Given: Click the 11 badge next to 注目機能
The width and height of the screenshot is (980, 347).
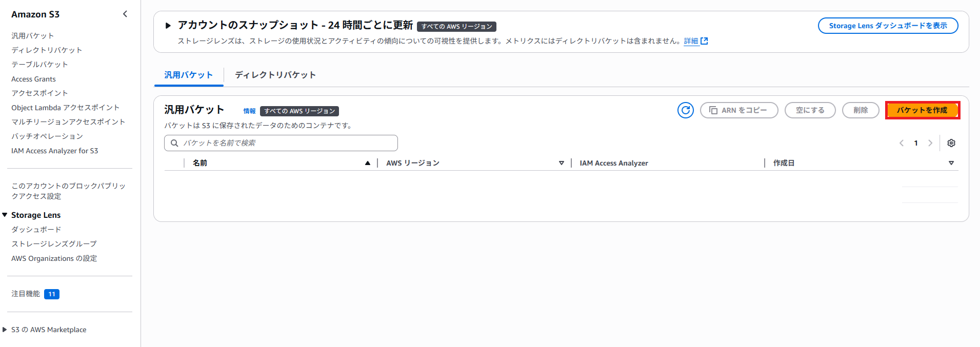Looking at the screenshot, I should tap(52, 294).
